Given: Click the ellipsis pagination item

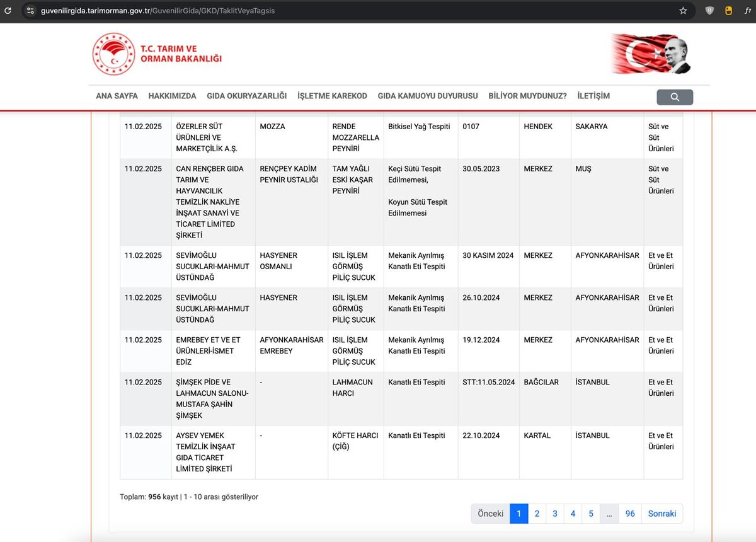Looking at the screenshot, I should click(609, 514).
